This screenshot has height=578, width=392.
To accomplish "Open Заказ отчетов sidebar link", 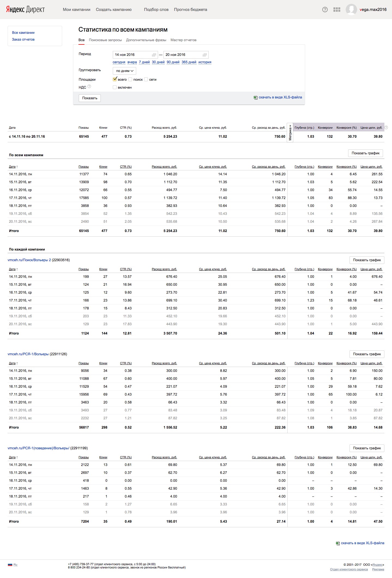I will [x=23, y=40].
